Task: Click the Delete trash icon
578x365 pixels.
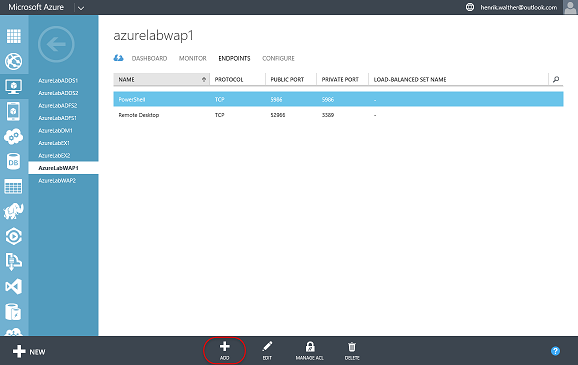Action: pos(352,347)
